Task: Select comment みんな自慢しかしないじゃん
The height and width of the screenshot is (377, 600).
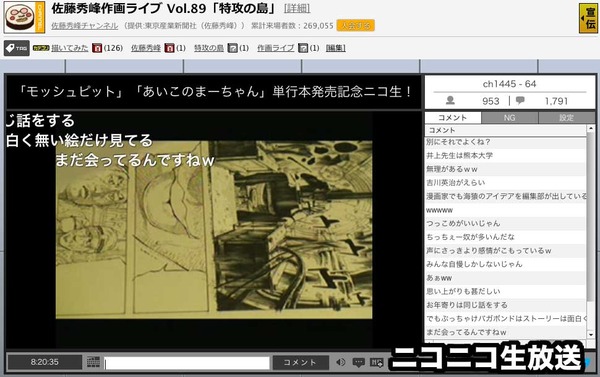Action: coord(505,264)
